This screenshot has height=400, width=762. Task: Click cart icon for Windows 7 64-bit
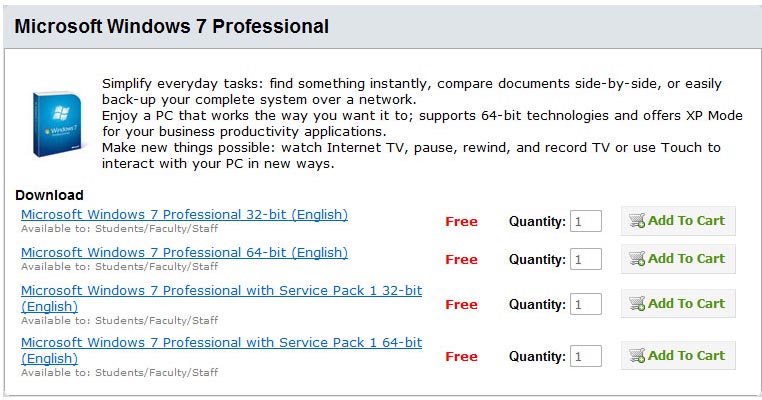pyautogui.click(x=637, y=259)
